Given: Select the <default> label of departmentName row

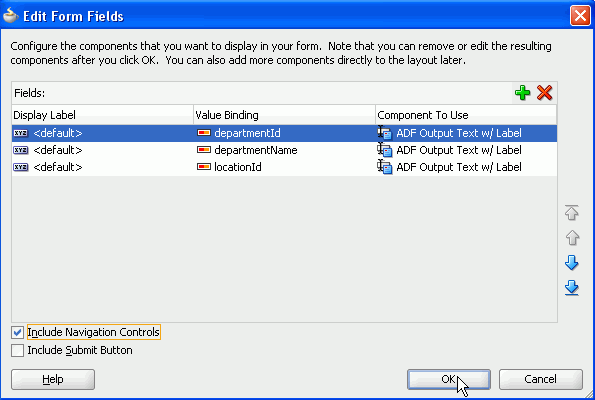Looking at the screenshot, I should [x=58, y=150].
